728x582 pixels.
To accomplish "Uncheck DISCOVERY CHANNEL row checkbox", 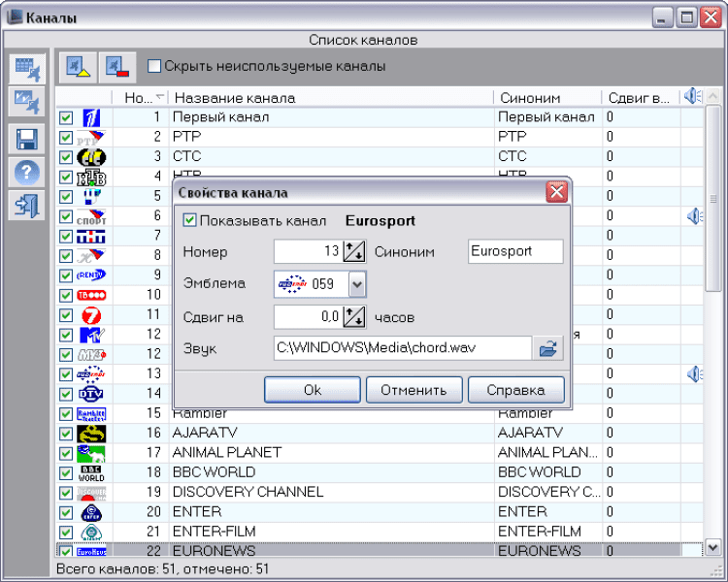I will tap(66, 493).
